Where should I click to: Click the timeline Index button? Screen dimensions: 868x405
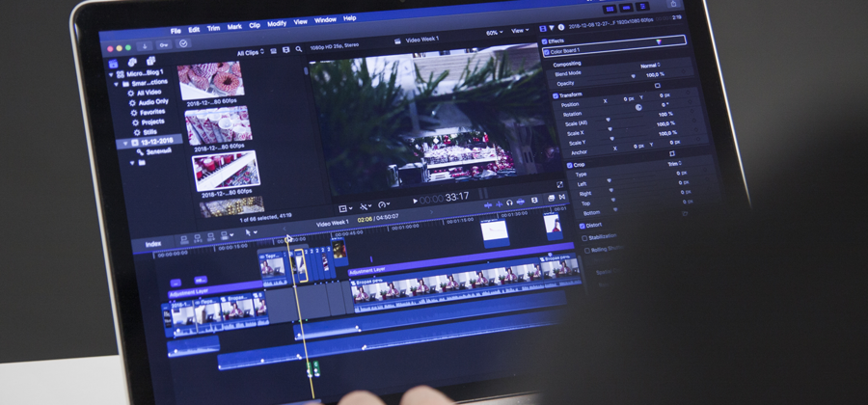click(154, 244)
